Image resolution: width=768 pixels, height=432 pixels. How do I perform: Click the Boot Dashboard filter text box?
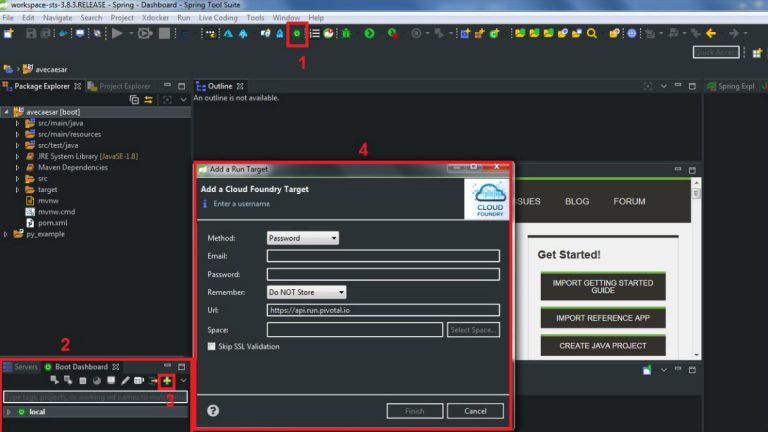pyautogui.click(x=96, y=397)
